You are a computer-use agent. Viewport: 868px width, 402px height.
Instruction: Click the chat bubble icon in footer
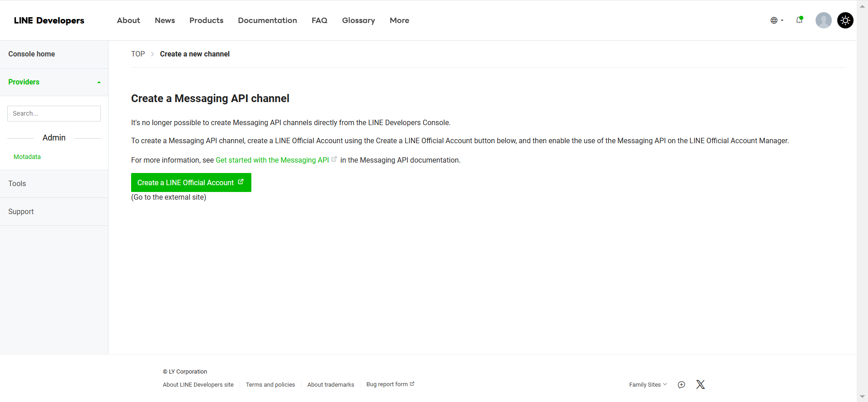click(681, 385)
